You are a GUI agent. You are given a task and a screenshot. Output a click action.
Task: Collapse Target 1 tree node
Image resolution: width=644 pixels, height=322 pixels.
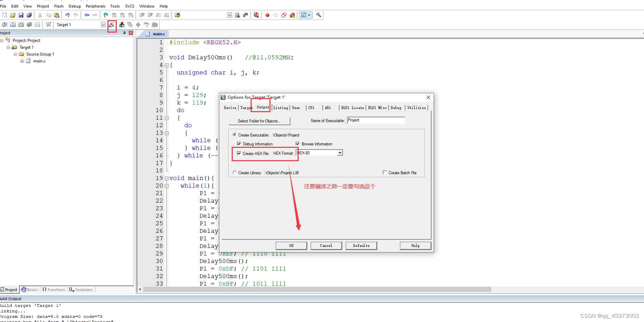click(9, 47)
